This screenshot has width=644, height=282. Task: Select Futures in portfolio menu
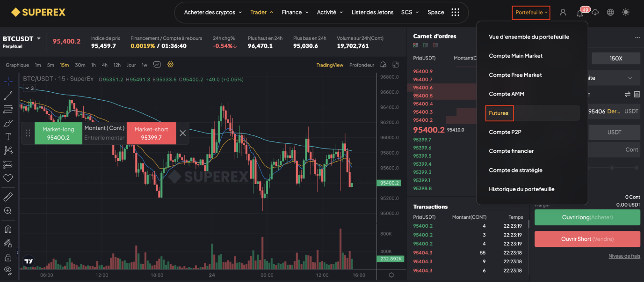tap(499, 113)
